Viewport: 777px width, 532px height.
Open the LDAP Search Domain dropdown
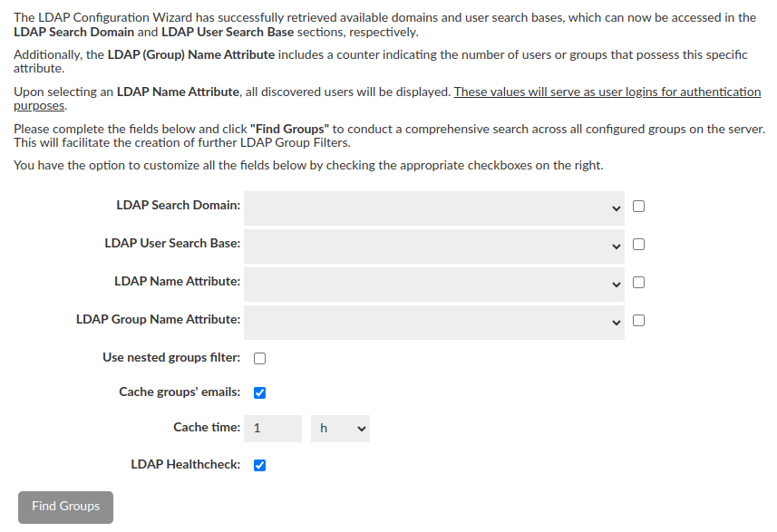(433, 208)
